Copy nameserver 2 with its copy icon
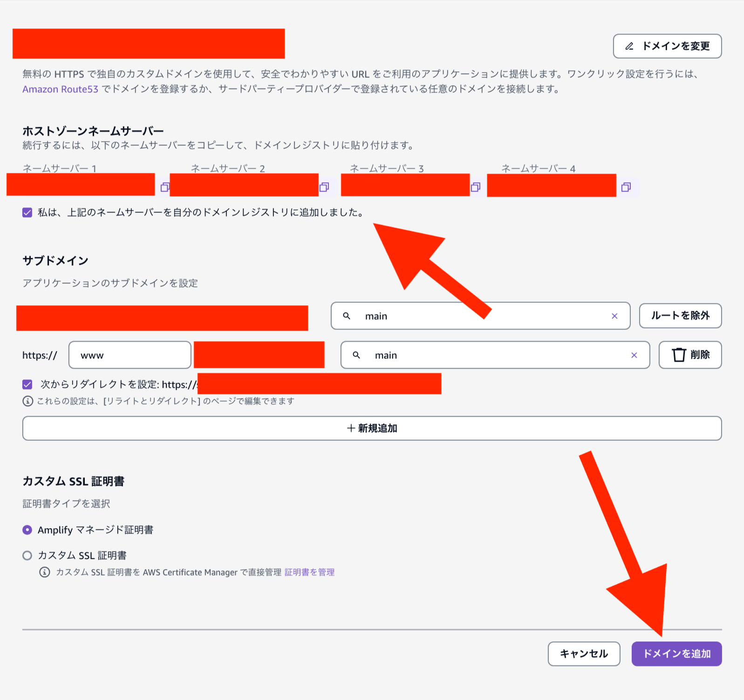 point(324,187)
